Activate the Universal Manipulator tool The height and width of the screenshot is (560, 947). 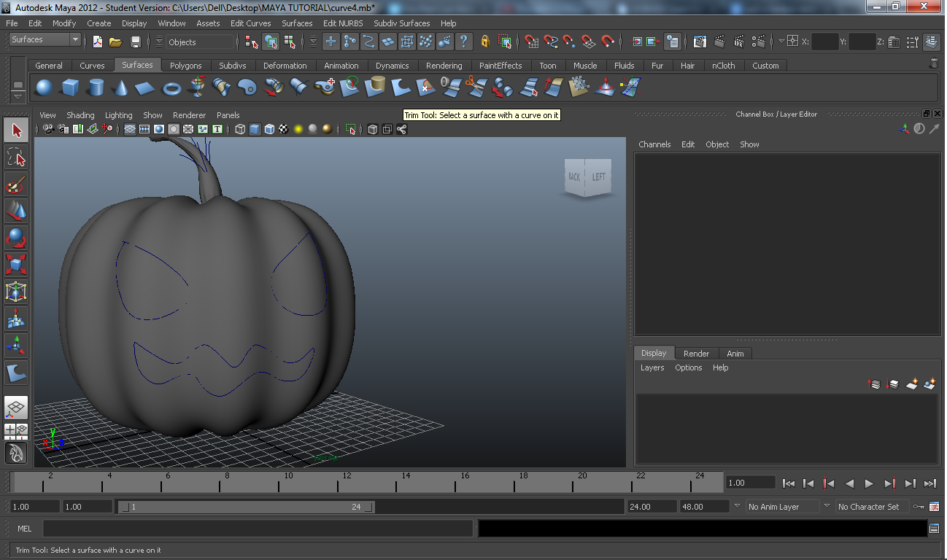click(x=16, y=292)
